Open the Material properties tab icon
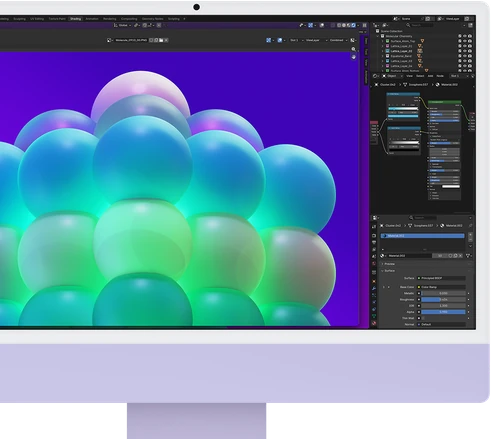The image size is (491, 439). (x=374, y=323)
